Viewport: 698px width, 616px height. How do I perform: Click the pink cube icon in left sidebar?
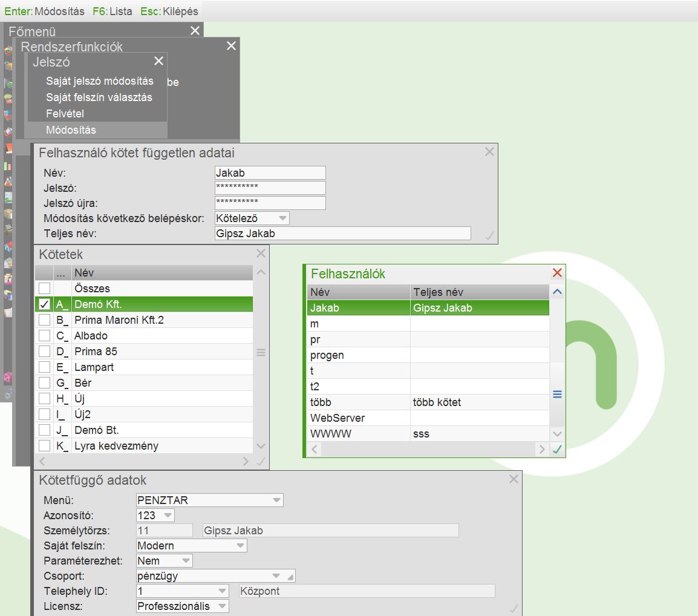8,378
